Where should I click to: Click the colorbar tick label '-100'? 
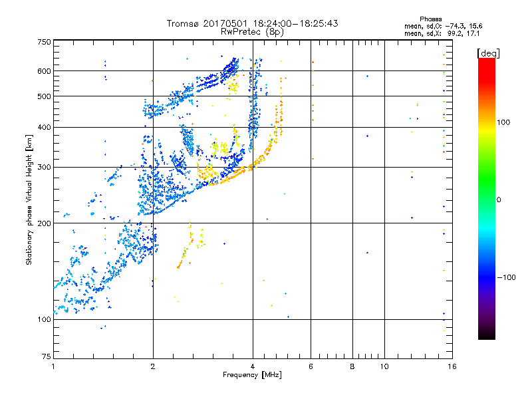pyautogui.click(x=506, y=277)
